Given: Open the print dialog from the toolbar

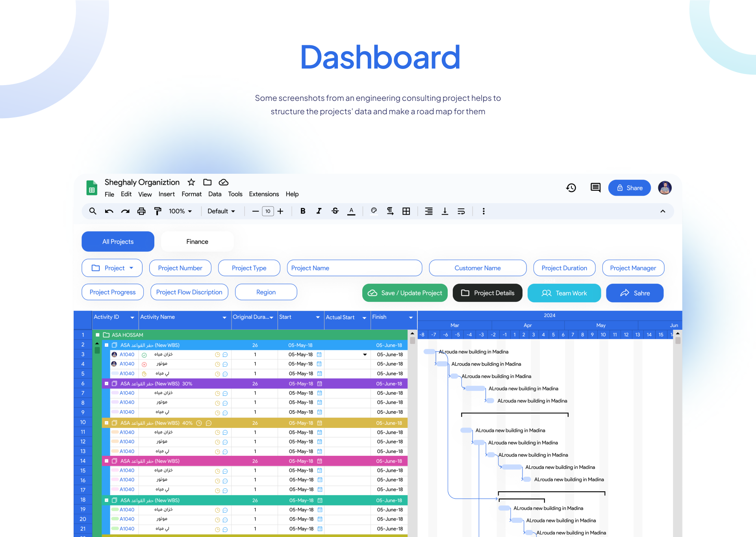Looking at the screenshot, I should click(x=141, y=211).
